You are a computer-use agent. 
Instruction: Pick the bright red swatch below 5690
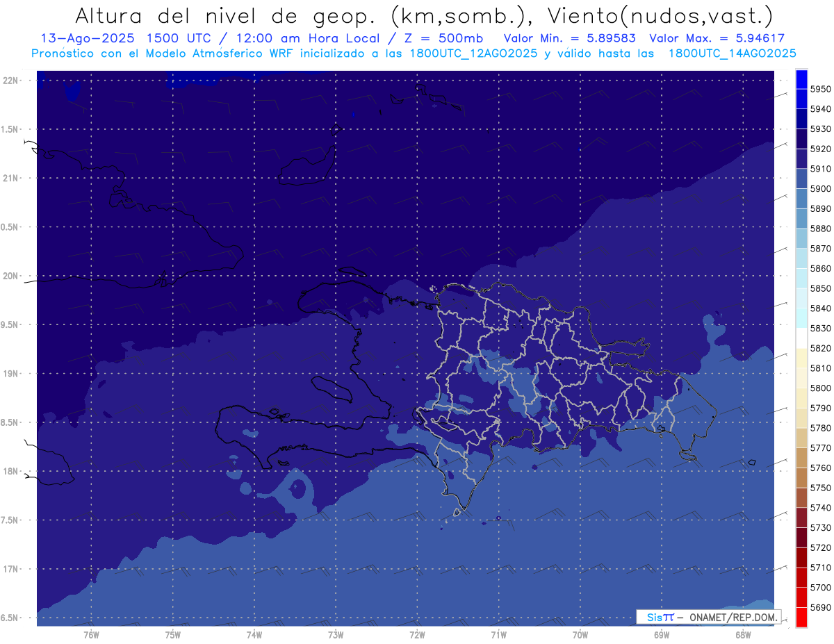(801, 617)
